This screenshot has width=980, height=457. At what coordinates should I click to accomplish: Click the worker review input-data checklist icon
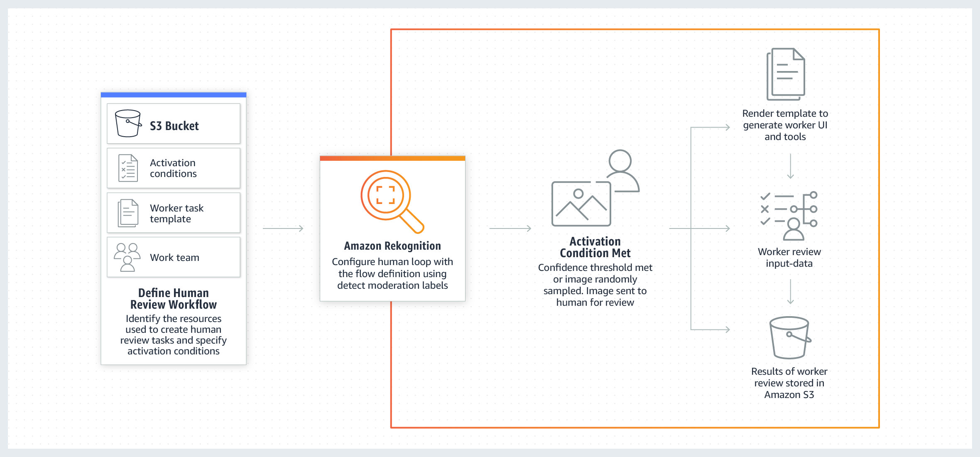(781, 222)
